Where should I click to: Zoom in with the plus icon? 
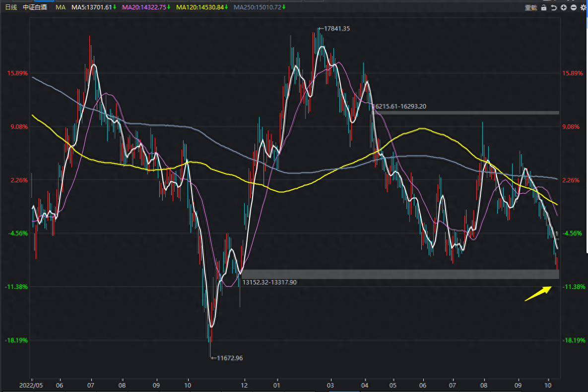tap(564, 7)
